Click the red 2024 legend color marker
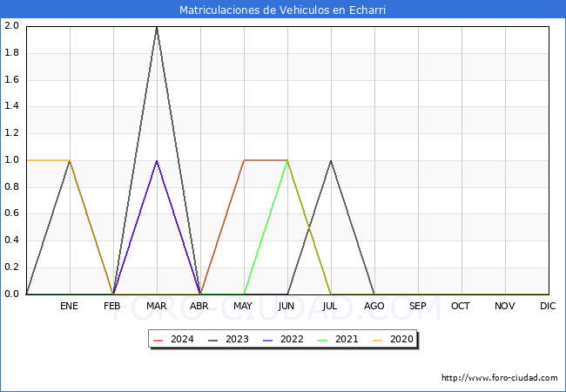This screenshot has height=392, width=566. (158, 341)
